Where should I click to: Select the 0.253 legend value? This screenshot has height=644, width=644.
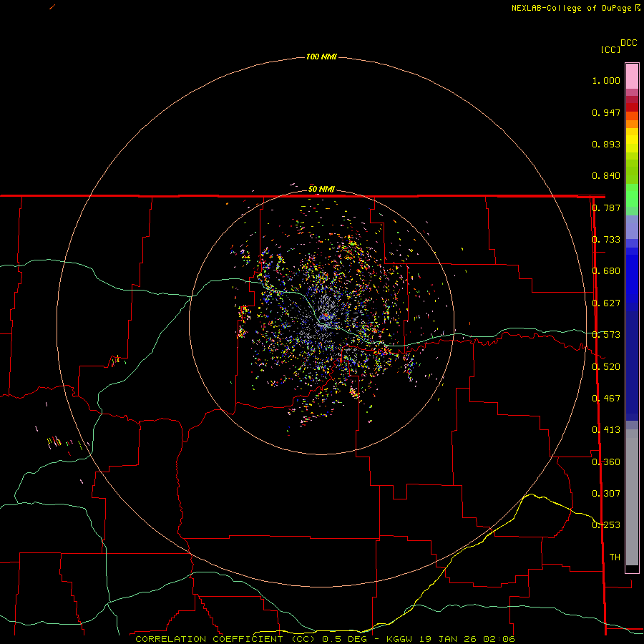(606, 525)
